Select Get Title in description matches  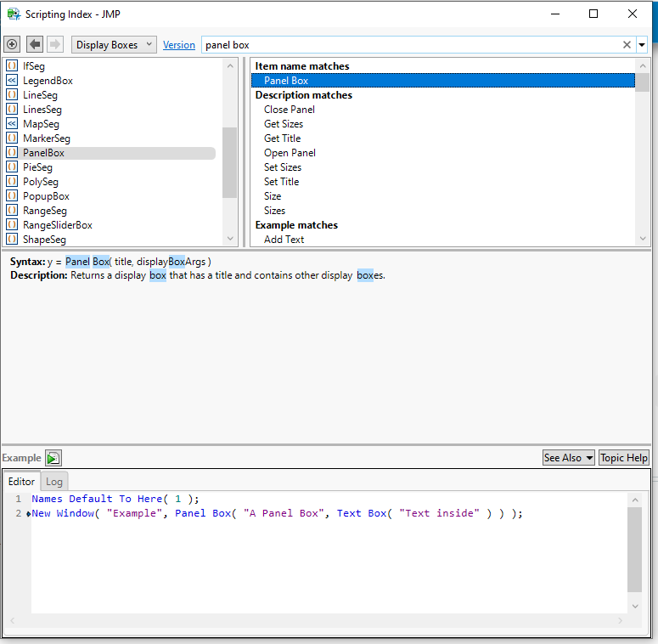click(x=282, y=138)
